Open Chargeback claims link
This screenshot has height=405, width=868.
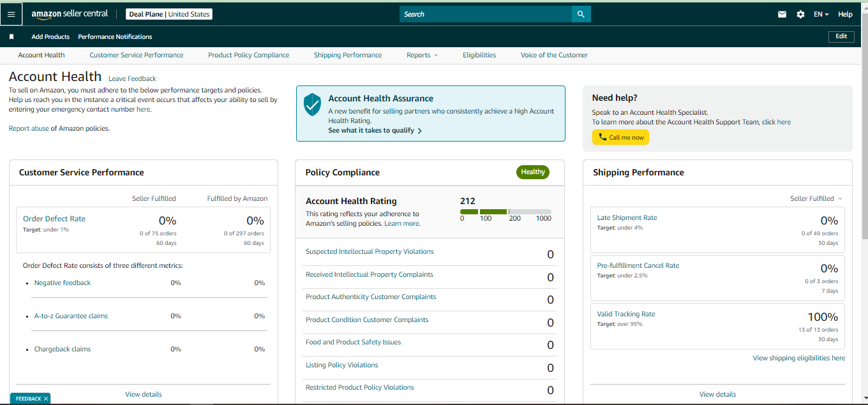[63, 350]
